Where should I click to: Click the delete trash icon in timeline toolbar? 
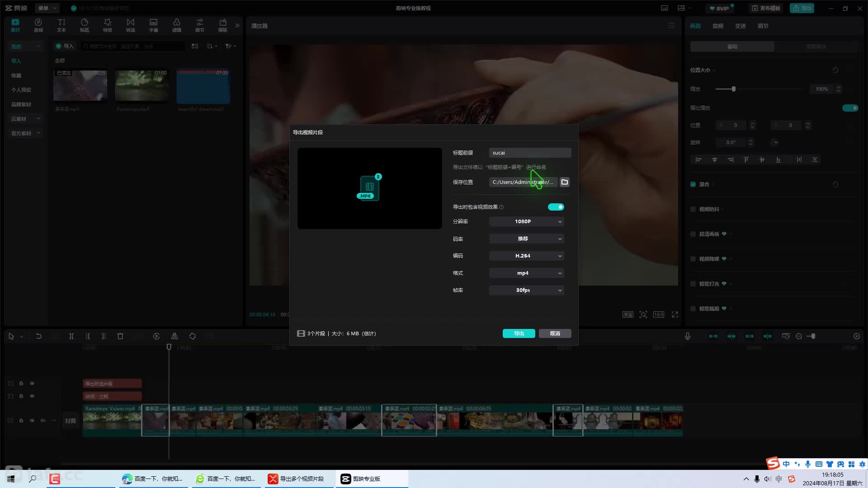pyautogui.click(x=120, y=336)
